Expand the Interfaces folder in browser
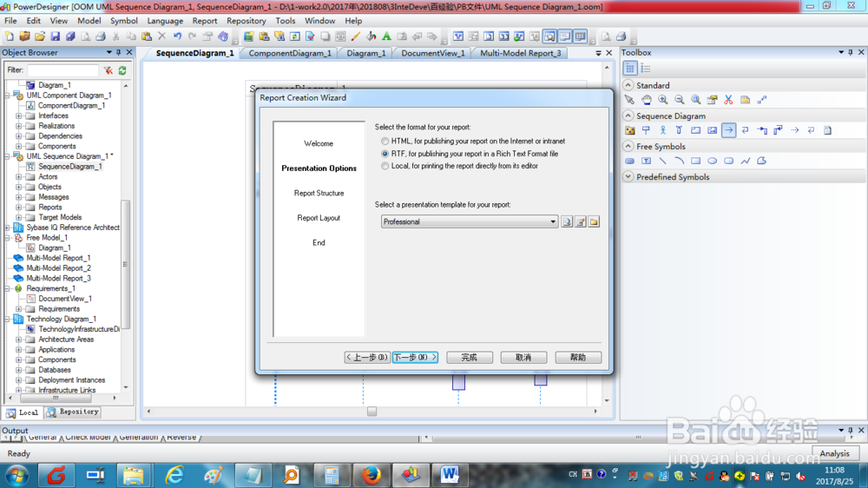 [x=19, y=115]
